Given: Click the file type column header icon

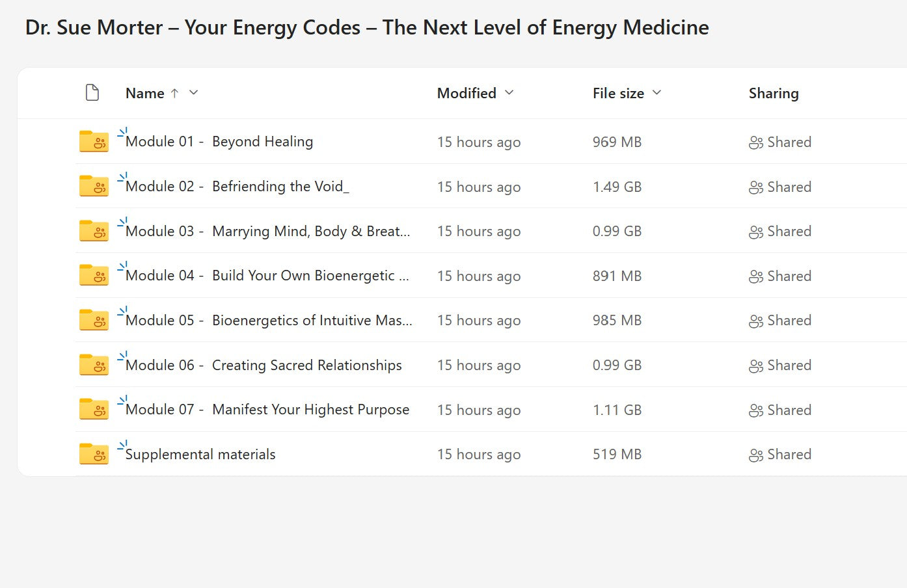Looking at the screenshot, I should [x=92, y=93].
